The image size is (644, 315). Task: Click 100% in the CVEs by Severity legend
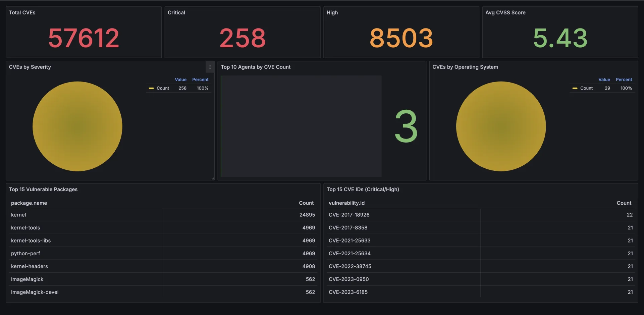203,88
